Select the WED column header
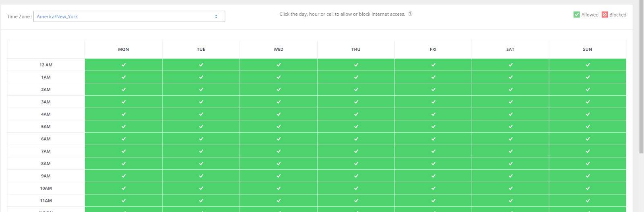 coord(279,49)
